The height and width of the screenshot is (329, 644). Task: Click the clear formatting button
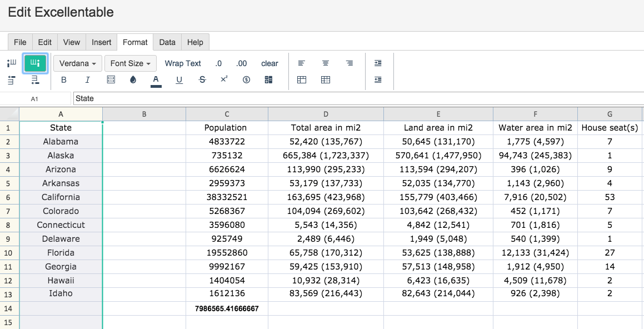coord(269,63)
